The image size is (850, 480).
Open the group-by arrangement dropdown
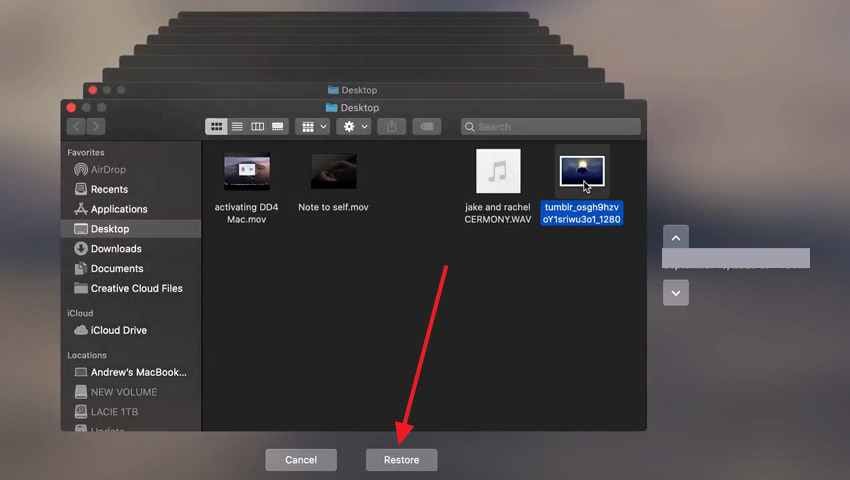[312, 126]
